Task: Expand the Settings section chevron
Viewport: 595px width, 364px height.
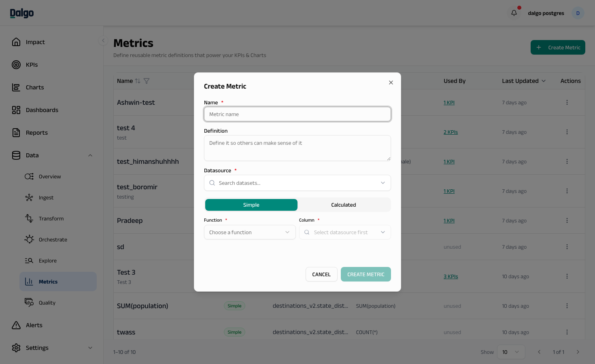Action: (90, 348)
